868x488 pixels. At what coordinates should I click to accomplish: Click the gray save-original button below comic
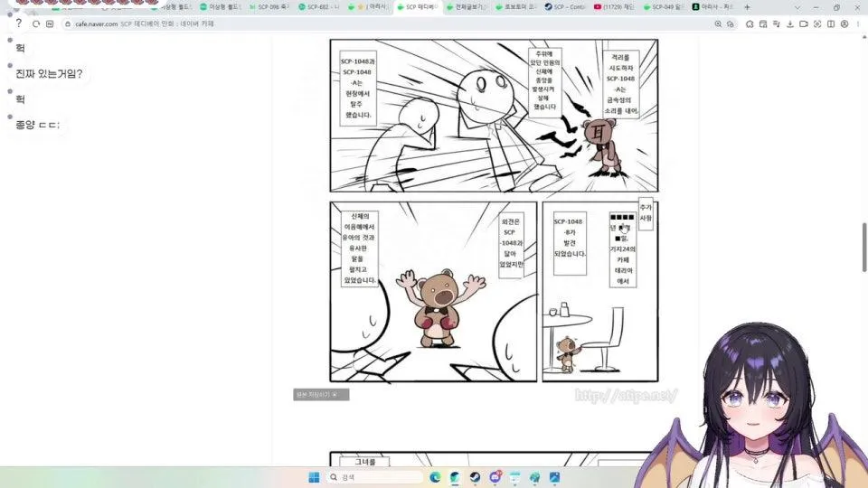(321, 395)
